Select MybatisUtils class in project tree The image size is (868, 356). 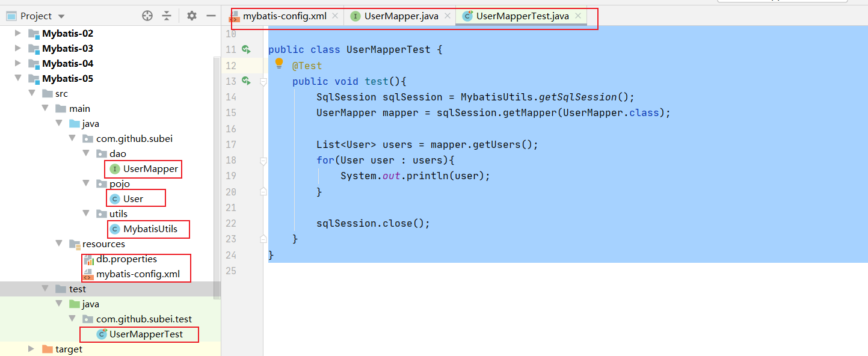point(150,229)
